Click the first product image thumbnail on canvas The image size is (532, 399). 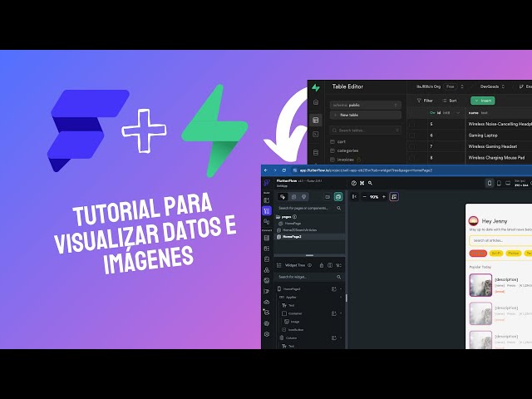[480, 285]
